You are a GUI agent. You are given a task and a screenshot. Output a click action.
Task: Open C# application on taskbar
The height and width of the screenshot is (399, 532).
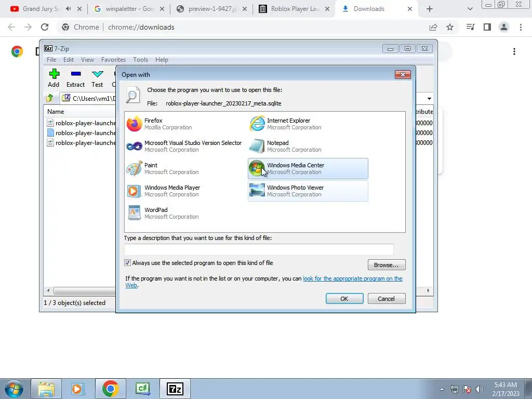pos(143,389)
